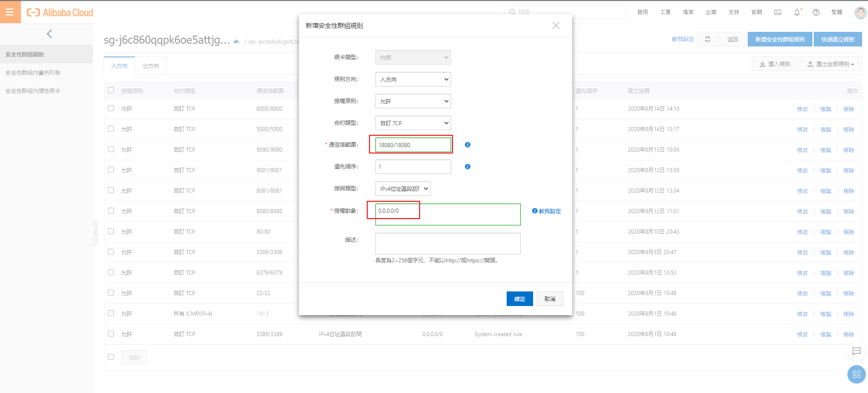Screen dimensions: 868x393
Task: Click the Alibaba Cloud logo
Action: click(x=60, y=13)
